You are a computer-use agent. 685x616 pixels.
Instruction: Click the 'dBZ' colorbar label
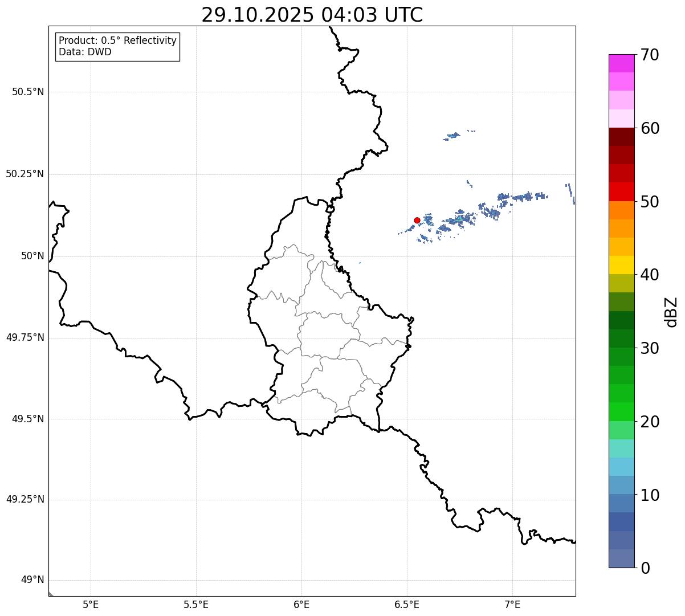point(671,312)
